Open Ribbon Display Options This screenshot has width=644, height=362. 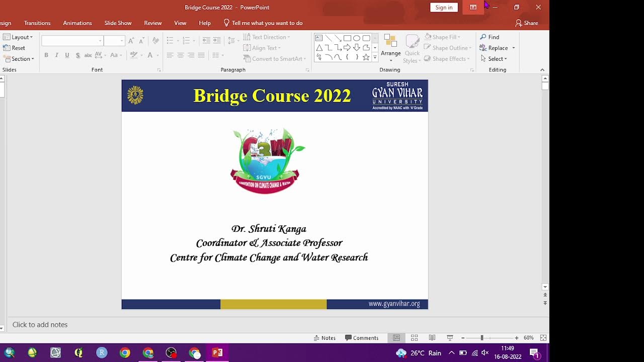(x=473, y=7)
